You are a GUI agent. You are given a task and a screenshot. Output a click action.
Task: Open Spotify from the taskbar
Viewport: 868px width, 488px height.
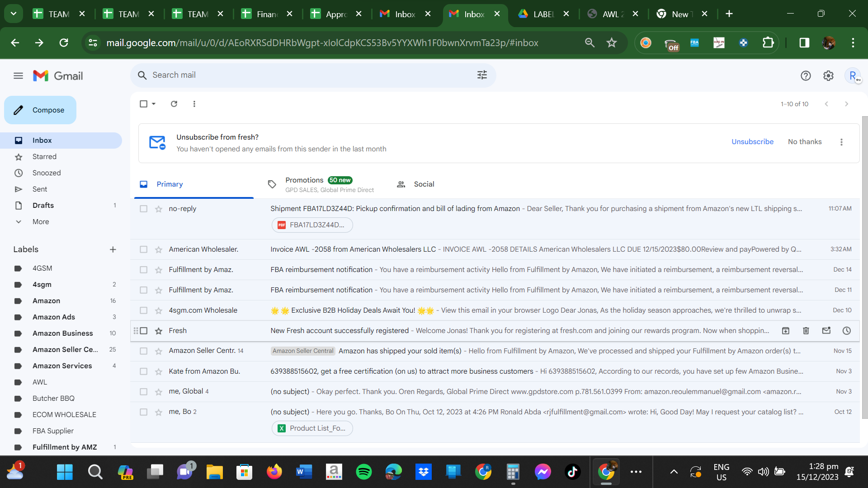364,472
